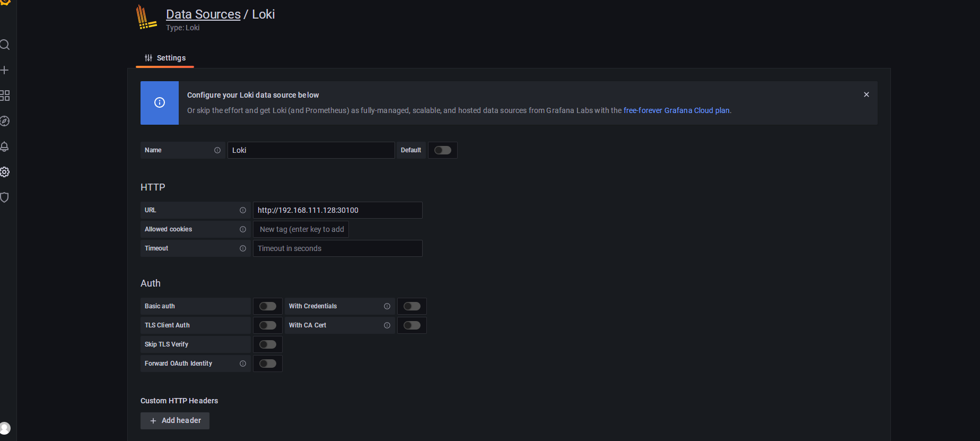Select the Settings tab
Viewport: 980px width, 441px height.
(165, 58)
